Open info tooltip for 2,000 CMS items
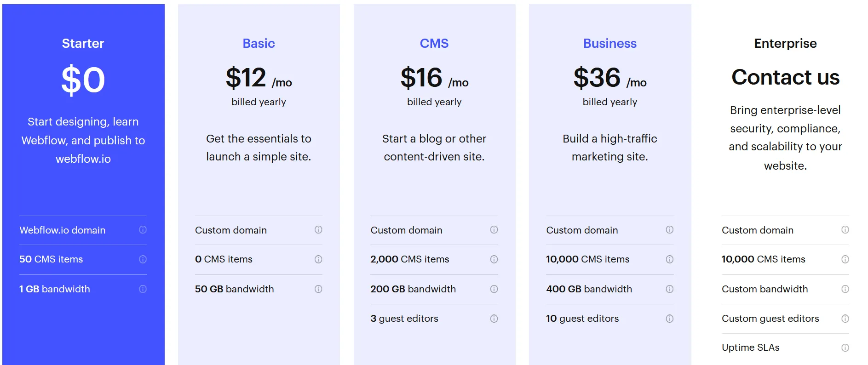This screenshot has width=868, height=365. tap(494, 259)
